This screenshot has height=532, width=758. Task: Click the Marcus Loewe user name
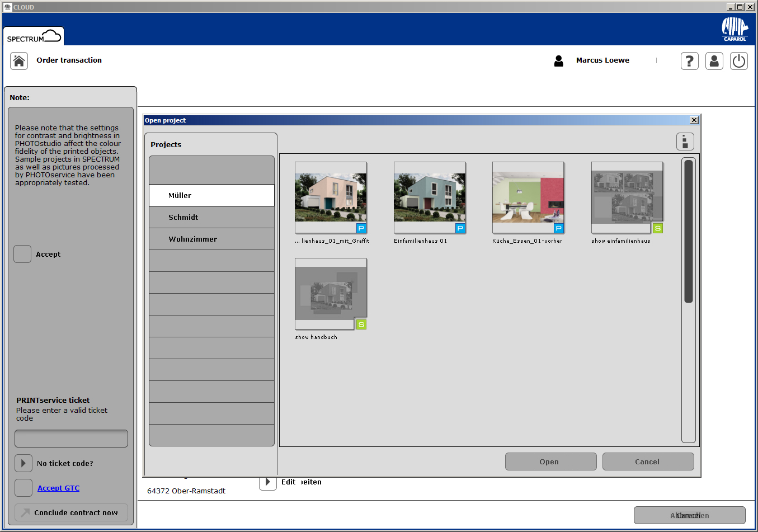(602, 60)
